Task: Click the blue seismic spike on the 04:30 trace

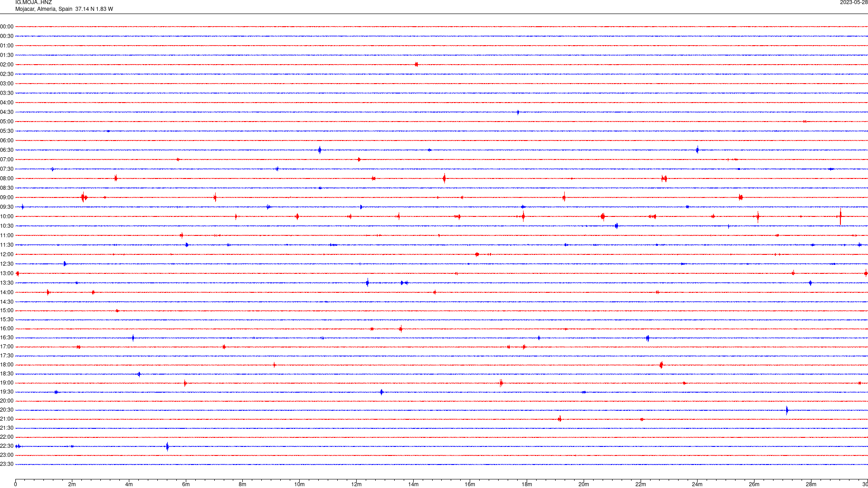Action: (518, 112)
